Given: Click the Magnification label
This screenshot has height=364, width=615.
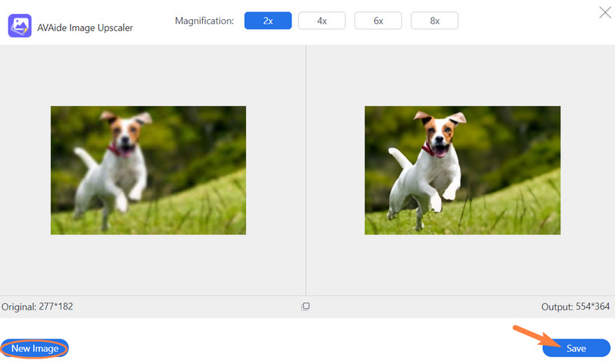Looking at the screenshot, I should point(204,21).
